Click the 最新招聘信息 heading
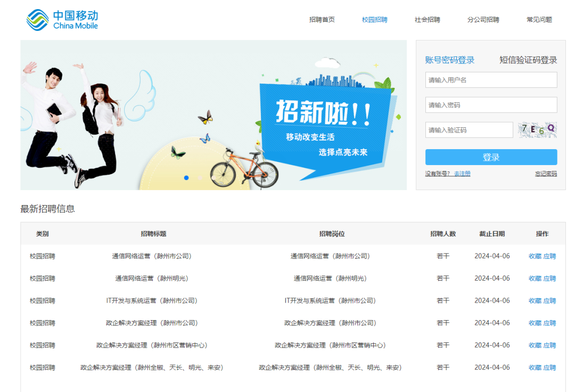This screenshot has width=575, height=392. pos(47,209)
